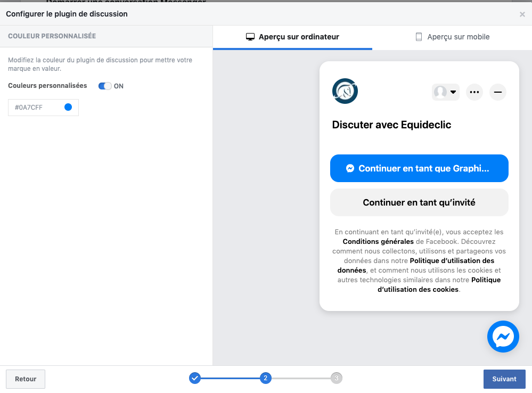Click Continuer en tant que Graphi... button

tap(419, 168)
